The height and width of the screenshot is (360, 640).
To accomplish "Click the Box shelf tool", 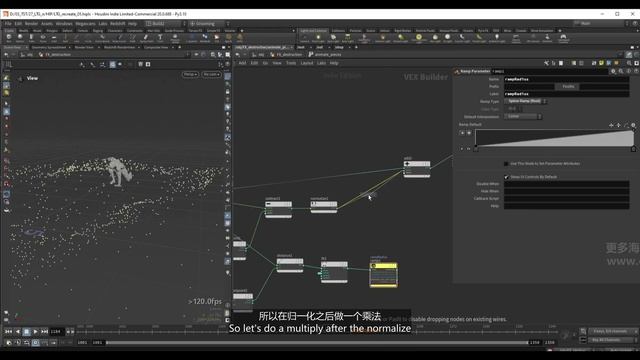I will click(9, 38).
